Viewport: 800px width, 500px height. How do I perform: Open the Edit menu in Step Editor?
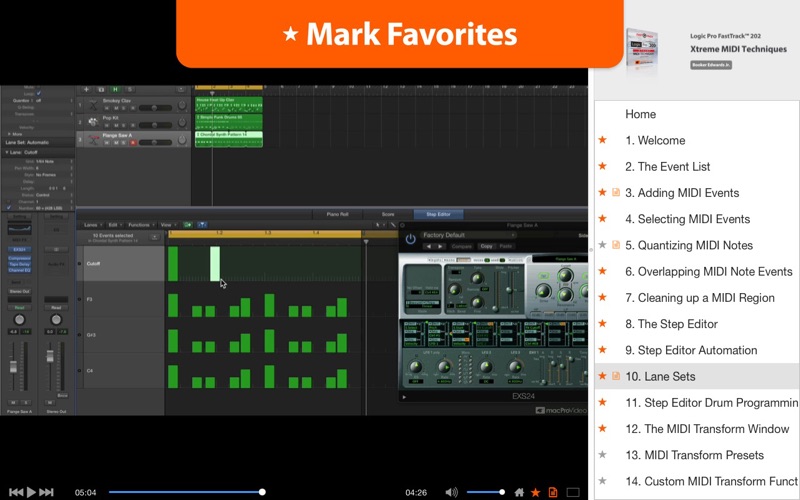click(x=114, y=224)
